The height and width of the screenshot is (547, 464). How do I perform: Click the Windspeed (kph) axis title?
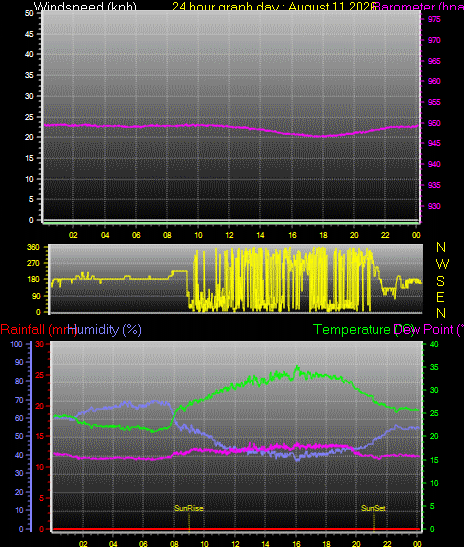[x=85, y=6]
